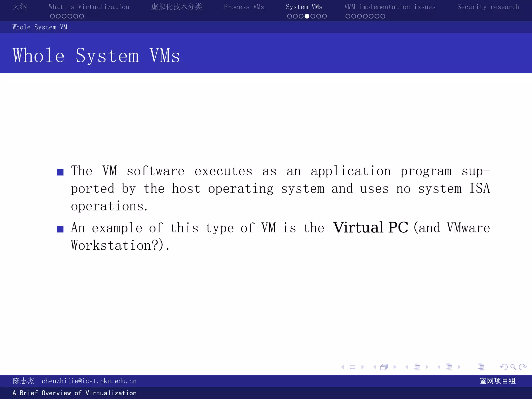Go to next subsection arrow
The image size is (532, 399).
point(427,367)
